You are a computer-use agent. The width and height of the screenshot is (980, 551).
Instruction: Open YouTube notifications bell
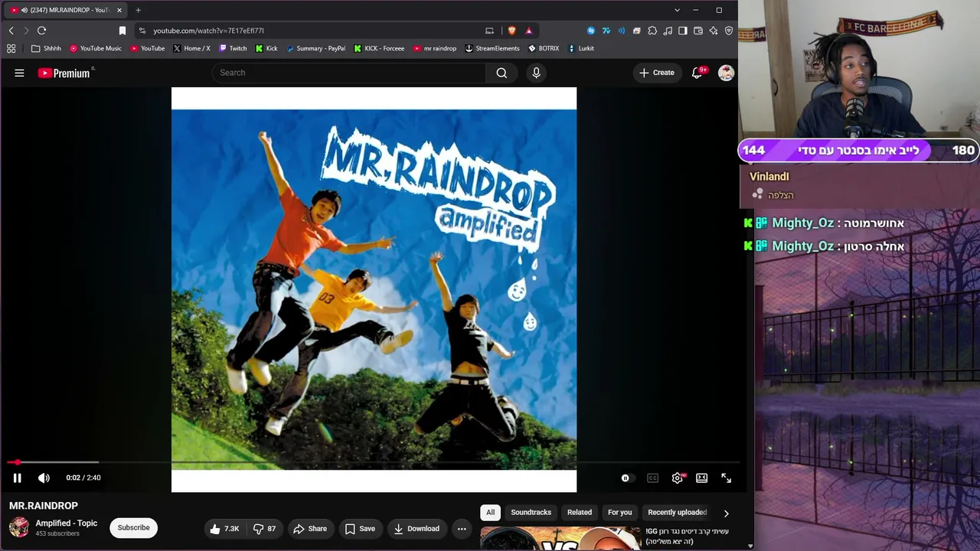click(x=697, y=73)
